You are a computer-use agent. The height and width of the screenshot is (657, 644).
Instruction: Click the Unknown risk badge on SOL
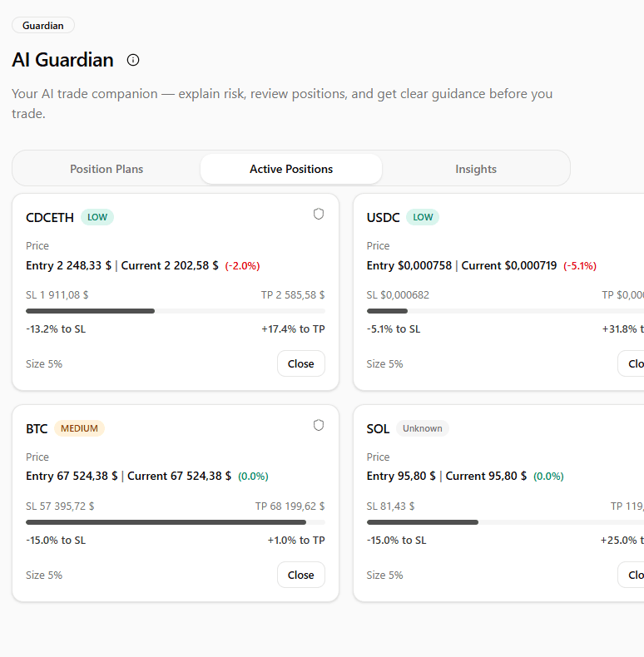422,428
